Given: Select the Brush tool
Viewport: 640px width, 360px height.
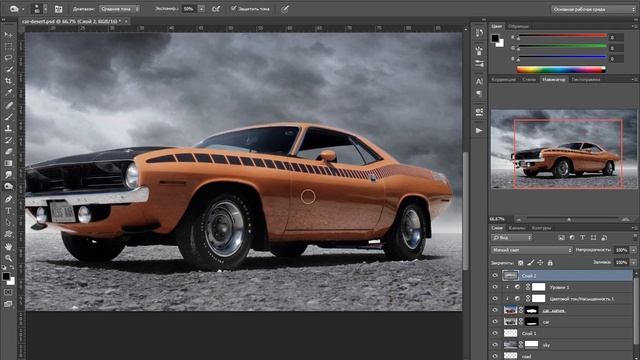Looking at the screenshot, I should 8,117.
